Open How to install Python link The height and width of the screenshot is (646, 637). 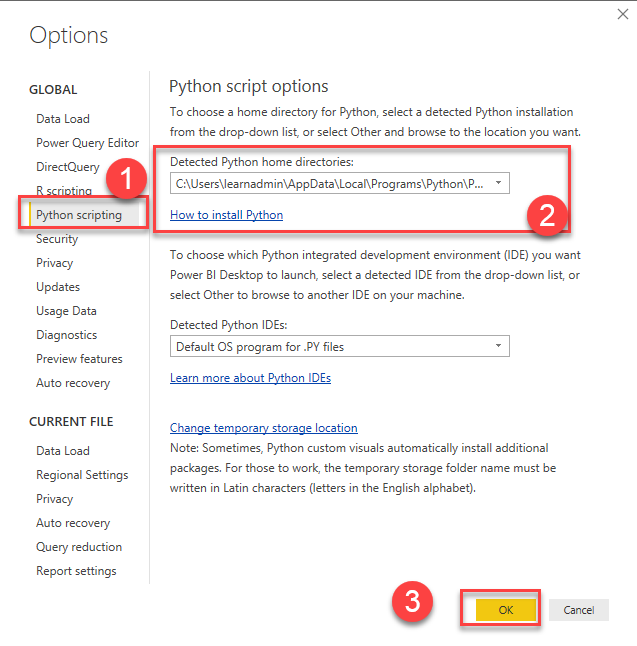226,215
